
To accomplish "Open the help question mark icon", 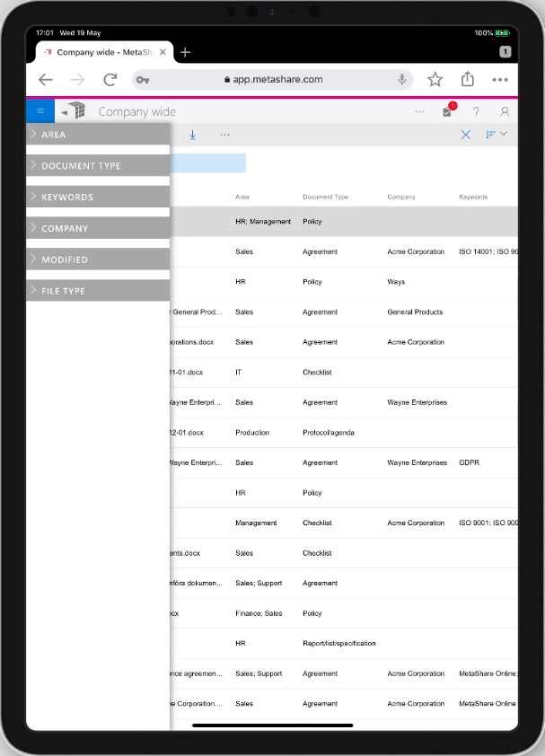I will [476, 112].
